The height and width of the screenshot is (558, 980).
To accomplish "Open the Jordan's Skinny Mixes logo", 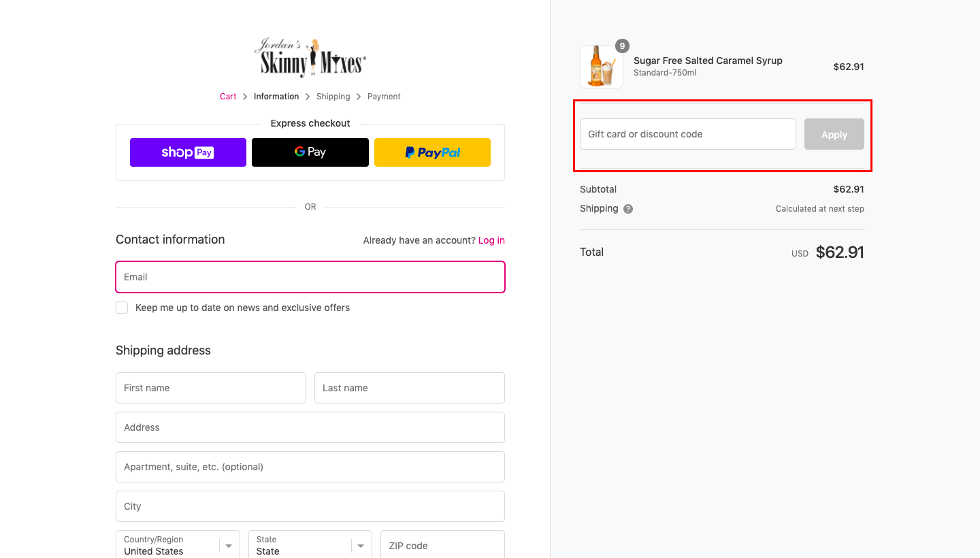I will (x=310, y=58).
